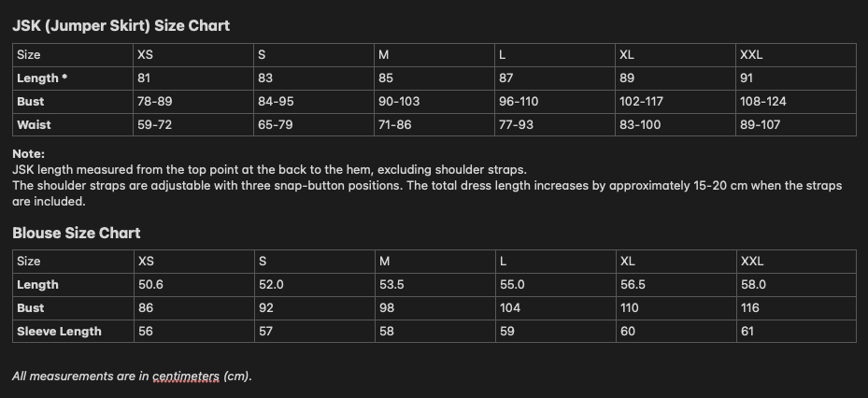
Task: Select the JSK length cell showing 91
Action: tap(747, 78)
